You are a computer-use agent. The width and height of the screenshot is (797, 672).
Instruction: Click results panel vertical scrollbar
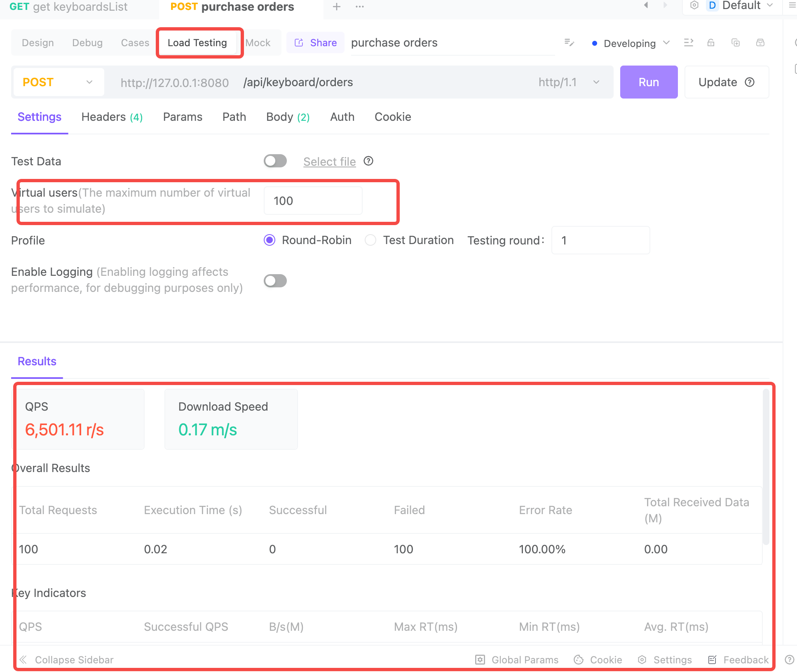766,466
